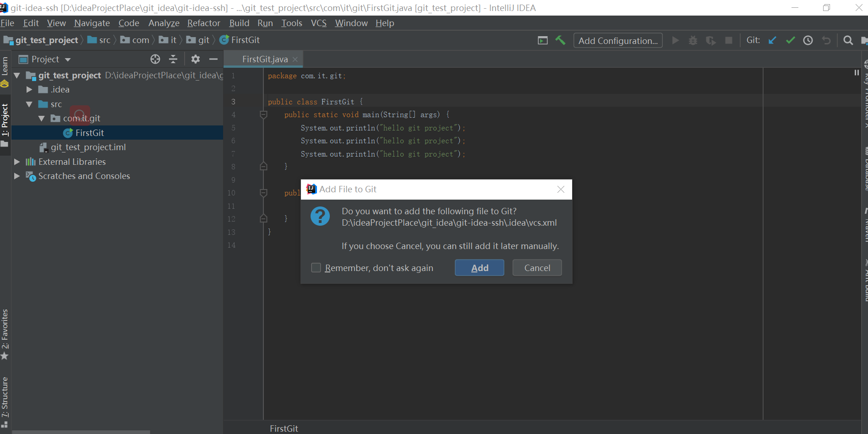The height and width of the screenshot is (434, 868).
Task: Collapse the src folder
Action: tap(29, 104)
